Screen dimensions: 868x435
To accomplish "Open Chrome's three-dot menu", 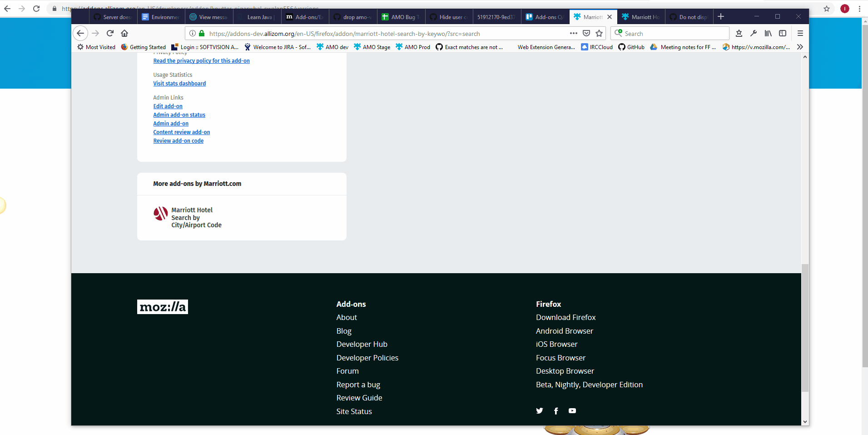I will coord(859,9).
